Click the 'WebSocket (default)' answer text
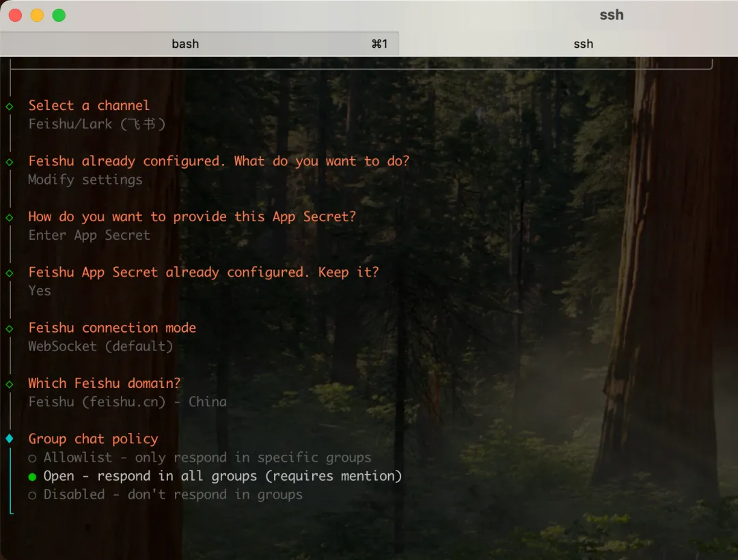Screen dimensions: 738x560 100,346
